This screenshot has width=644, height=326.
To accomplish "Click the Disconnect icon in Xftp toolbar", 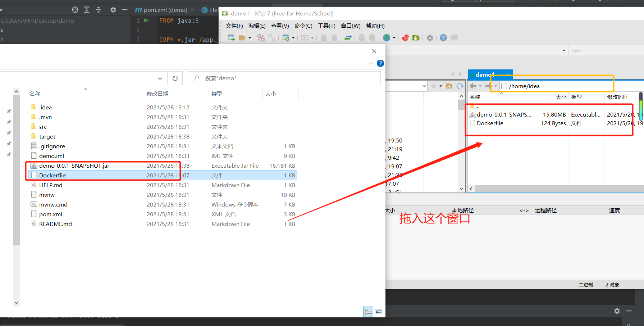I will [x=261, y=38].
